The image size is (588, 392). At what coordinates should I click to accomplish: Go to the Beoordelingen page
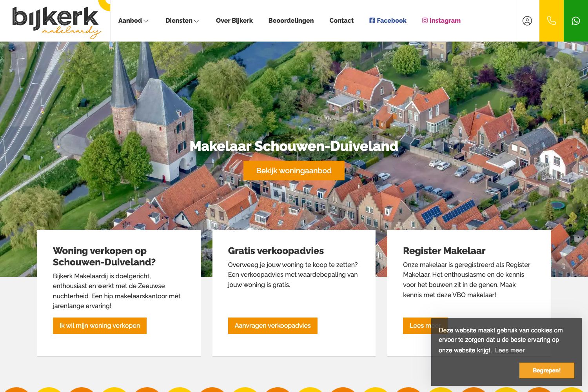pyautogui.click(x=291, y=20)
